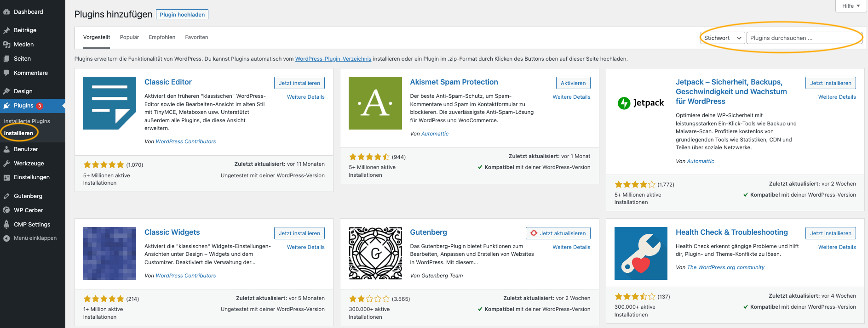Click the Health Check wrench heart logo
Screen dimensions: 868x328
[x=641, y=253]
